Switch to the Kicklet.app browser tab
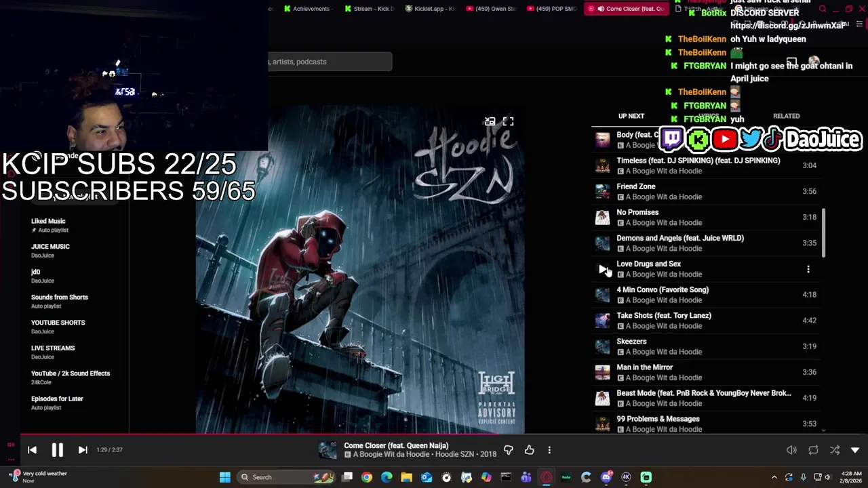The image size is (868, 488). point(430,9)
